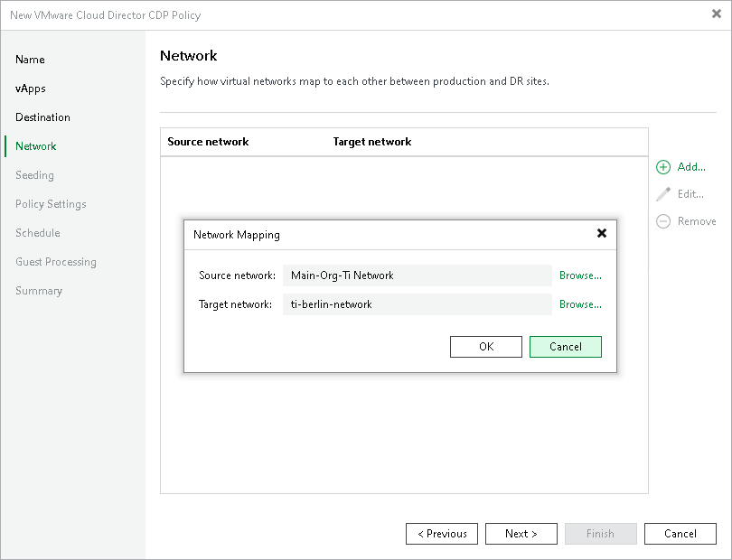Sort by Source network column header
Image resolution: width=732 pixels, height=560 pixels.
point(208,142)
